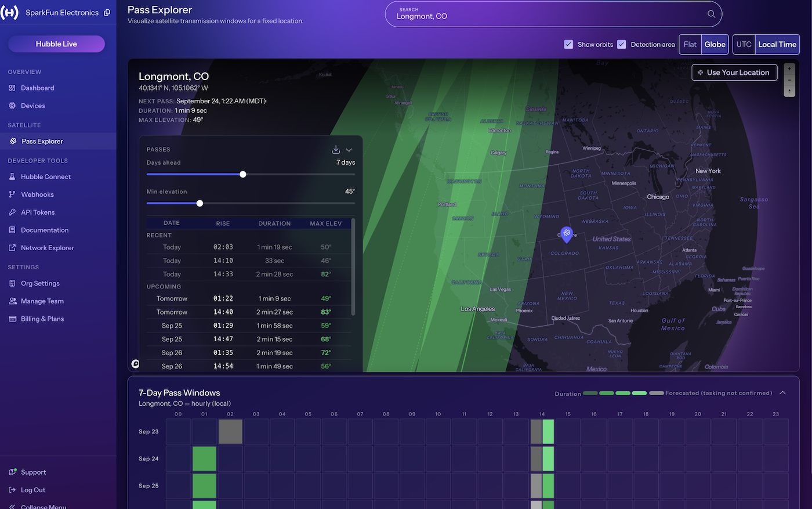This screenshot has width=812, height=509.
Task: Click the MAX ELEV column header
Action: (x=326, y=223)
